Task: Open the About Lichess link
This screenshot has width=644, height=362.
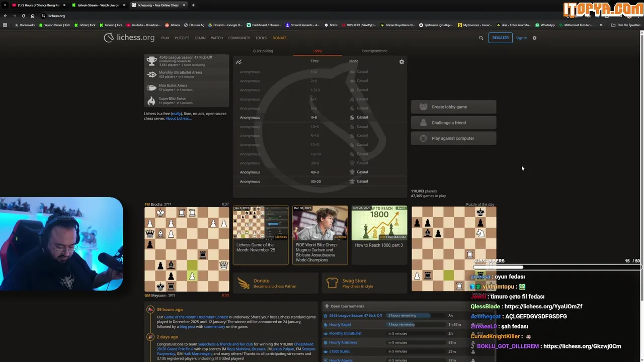Action: pos(178,118)
